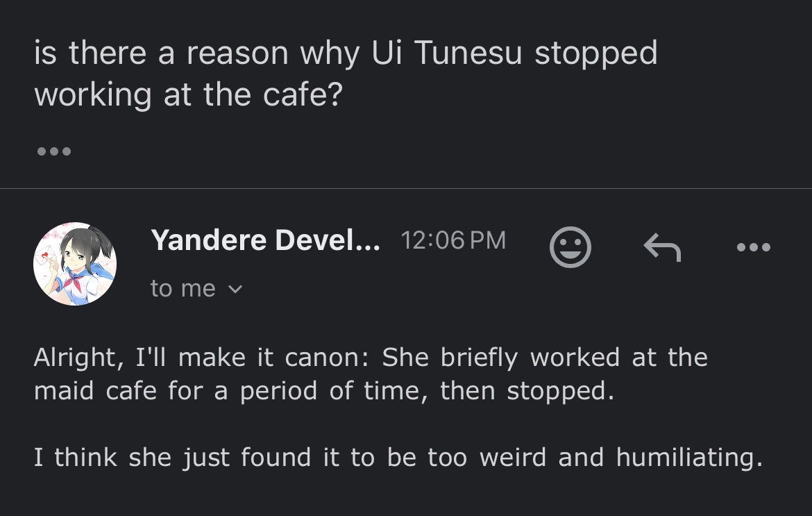
Task: Expand recipient details chevron next to "to me"
Action: click(235, 289)
